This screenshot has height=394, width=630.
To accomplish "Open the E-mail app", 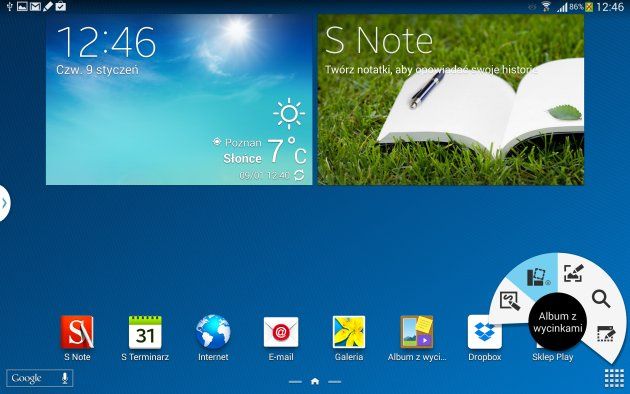I will 281,332.
